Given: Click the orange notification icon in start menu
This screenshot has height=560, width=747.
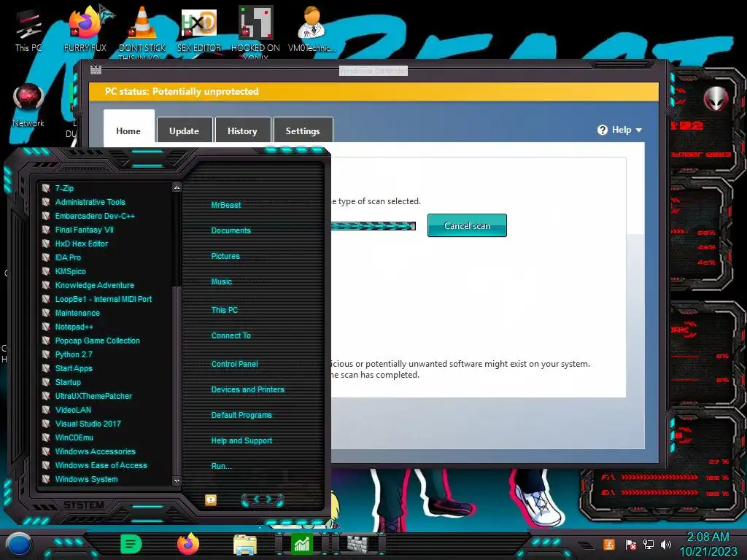Looking at the screenshot, I should (211, 499).
